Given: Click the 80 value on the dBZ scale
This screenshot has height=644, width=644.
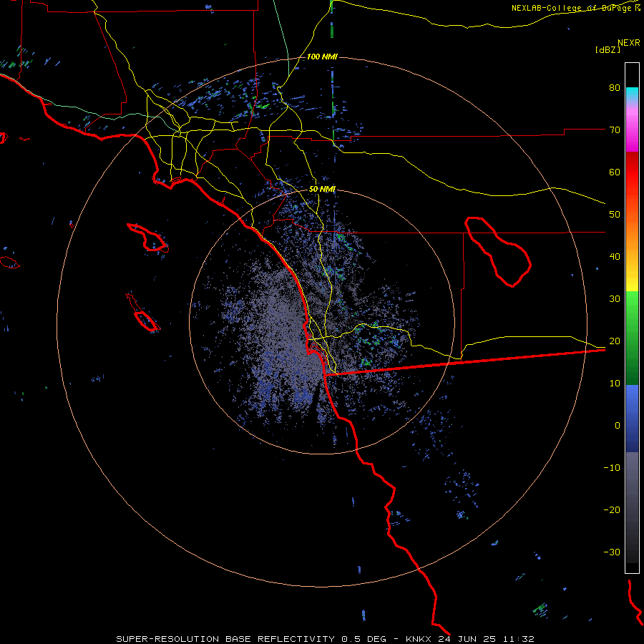Looking at the screenshot, I should pos(615,88).
